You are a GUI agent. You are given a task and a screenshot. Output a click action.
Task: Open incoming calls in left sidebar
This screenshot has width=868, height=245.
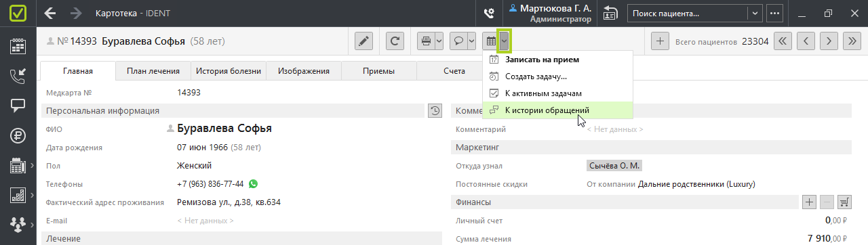[x=18, y=76]
